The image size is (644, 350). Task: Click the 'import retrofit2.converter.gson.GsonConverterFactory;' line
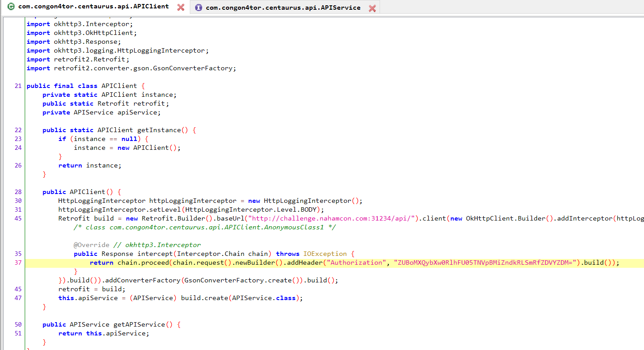[132, 68]
